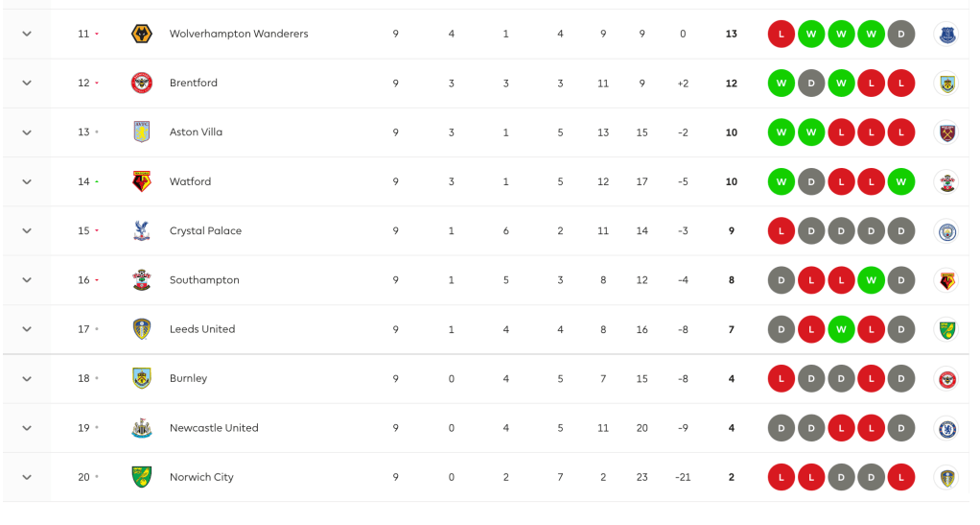Open the Leeds United team page

[x=202, y=329]
